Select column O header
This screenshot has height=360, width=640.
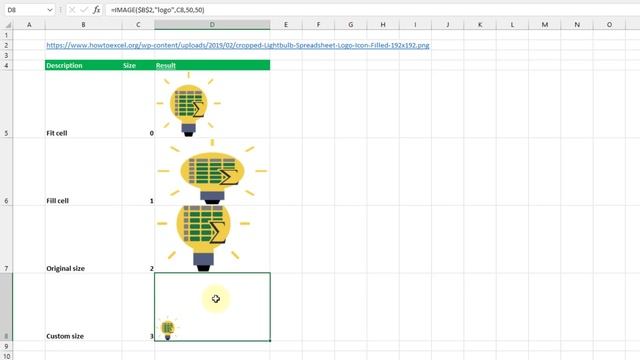(x=609, y=24)
